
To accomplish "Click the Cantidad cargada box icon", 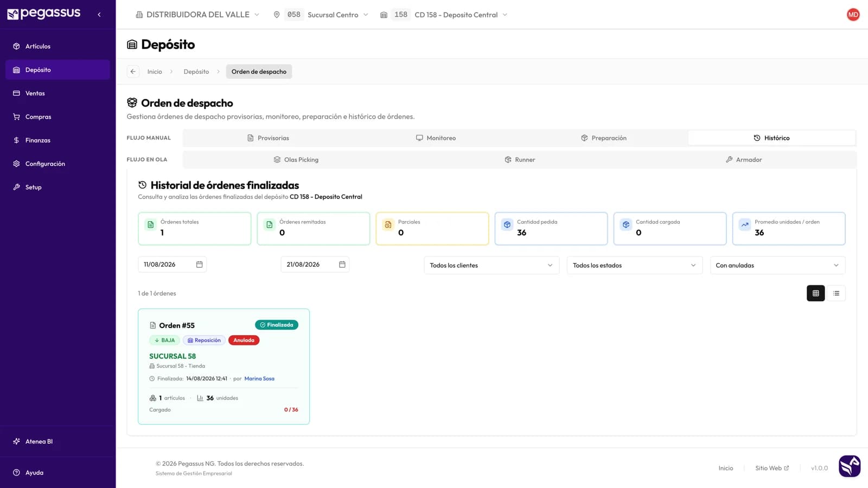I will pyautogui.click(x=626, y=224).
